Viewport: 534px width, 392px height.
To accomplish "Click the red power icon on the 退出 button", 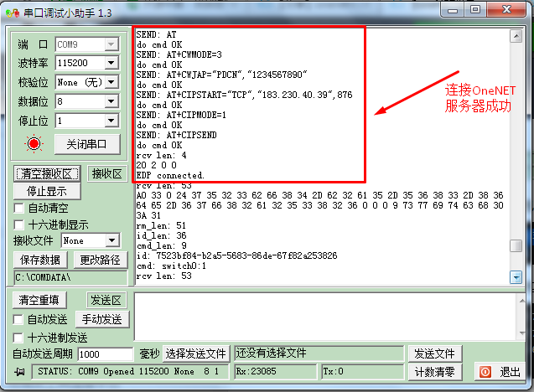I will click(485, 372).
